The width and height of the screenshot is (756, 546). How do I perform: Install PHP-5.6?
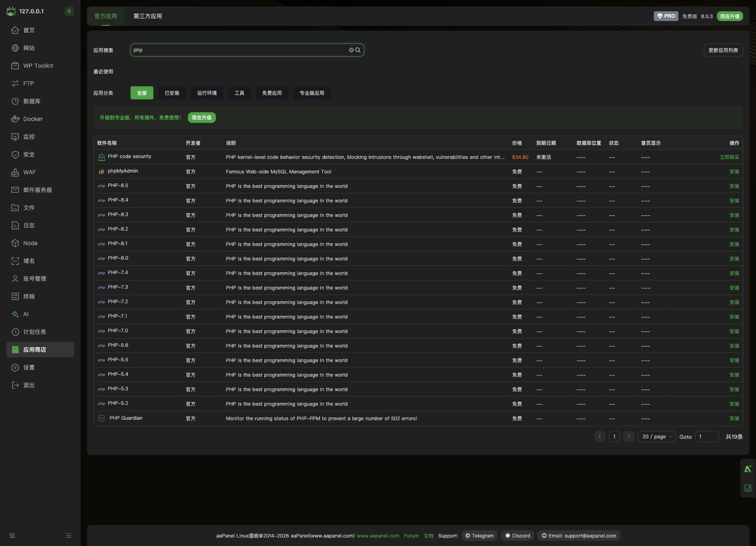coord(734,346)
